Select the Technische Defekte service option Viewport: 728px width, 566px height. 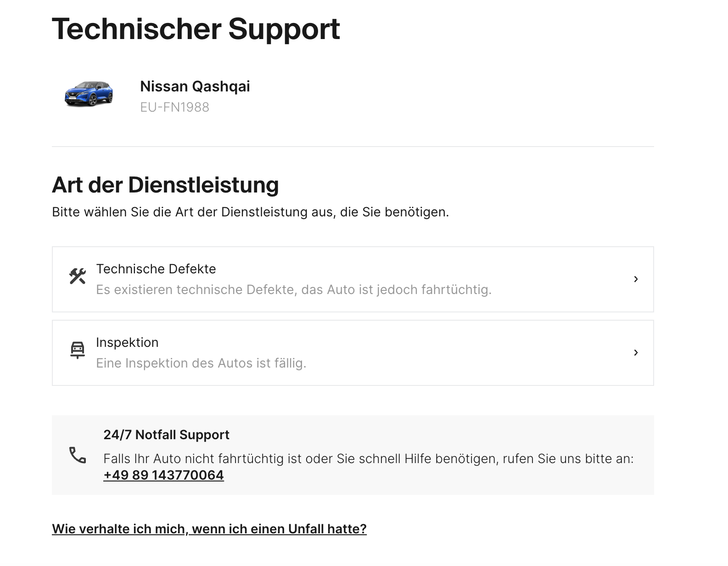click(353, 279)
